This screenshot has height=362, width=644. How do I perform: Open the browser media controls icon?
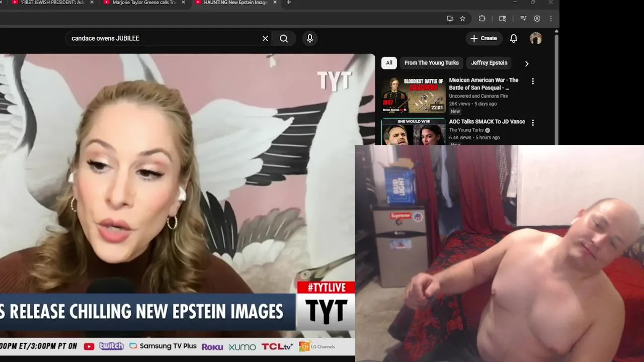(x=523, y=19)
